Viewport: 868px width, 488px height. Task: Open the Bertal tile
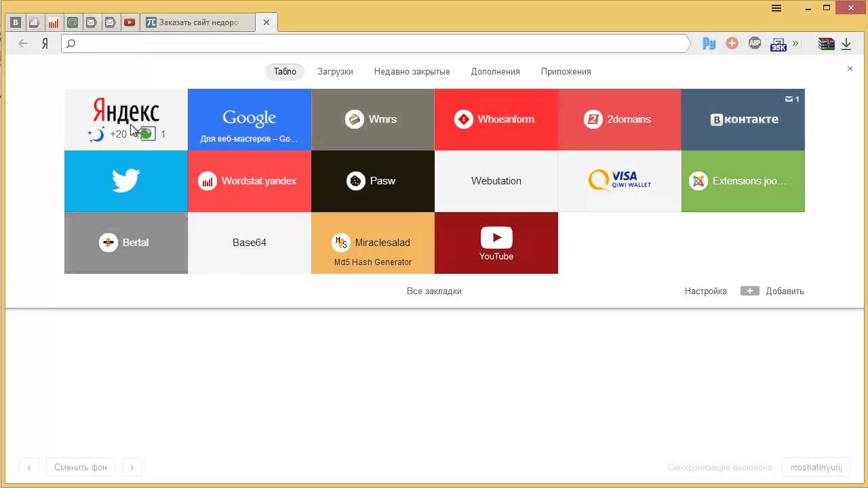[126, 243]
